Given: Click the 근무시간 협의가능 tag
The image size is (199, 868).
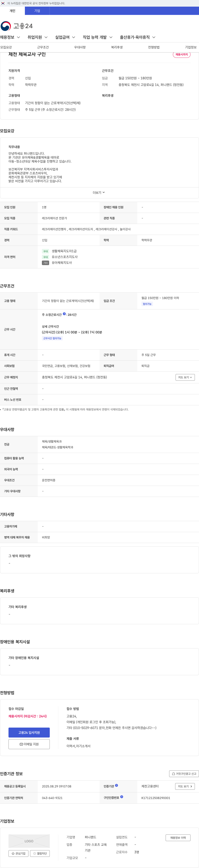Looking at the screenshot, I should click(x=52, y=338).
